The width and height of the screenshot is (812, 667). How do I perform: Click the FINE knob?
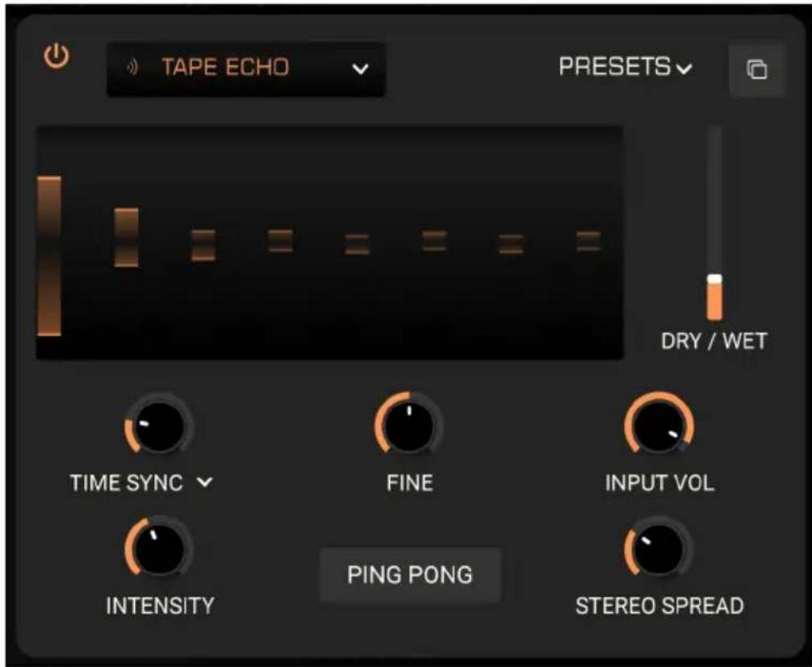click(409, 425)
